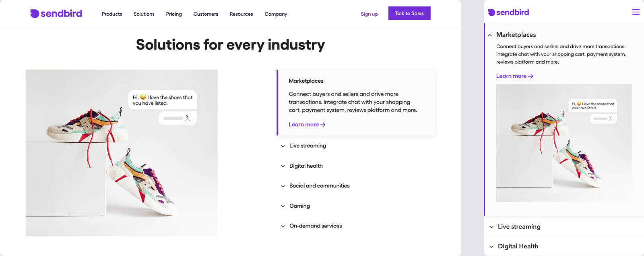Click the sneaker image in mobile panel
The height and width of the screenshot is (256, 644).
[563, 143]
